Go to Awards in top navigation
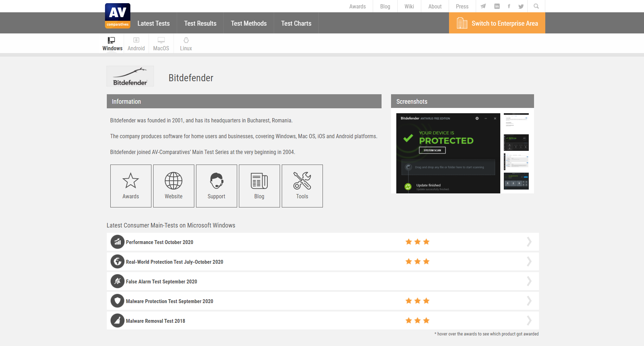 click(357, 6)
